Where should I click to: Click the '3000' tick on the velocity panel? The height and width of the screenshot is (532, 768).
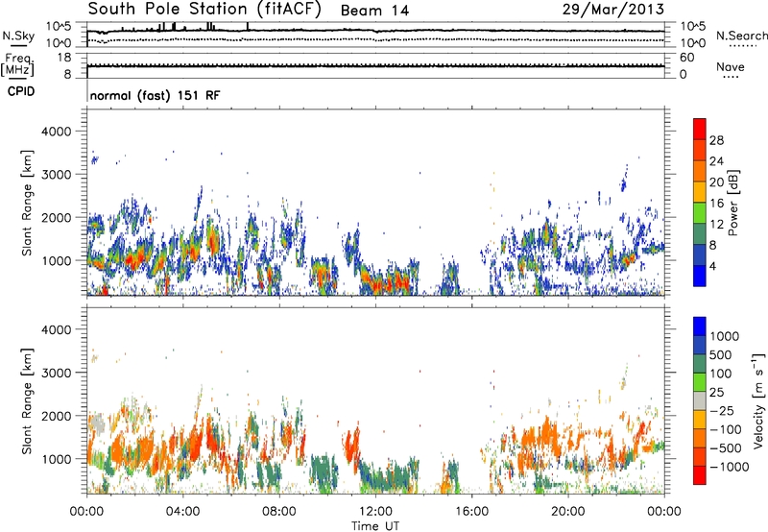[56, 373]
